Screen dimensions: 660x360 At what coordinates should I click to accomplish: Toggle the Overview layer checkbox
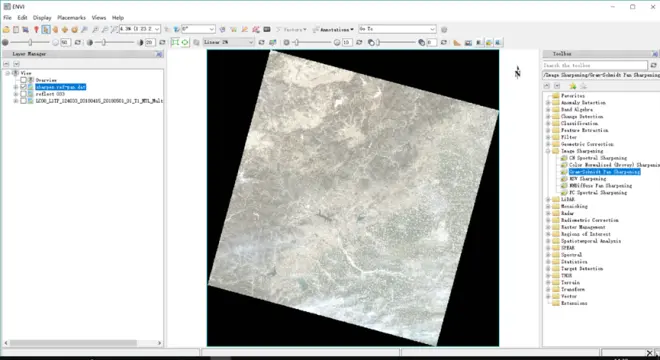click(24, 80)
